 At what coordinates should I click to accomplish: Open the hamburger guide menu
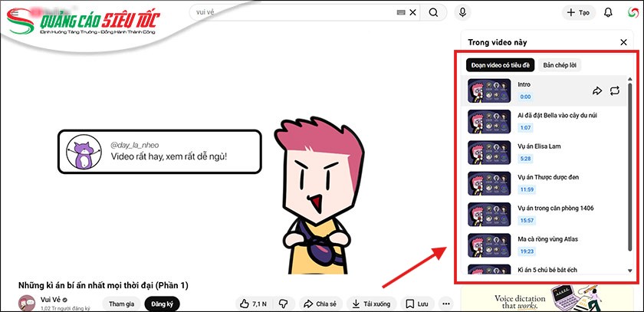15,12
